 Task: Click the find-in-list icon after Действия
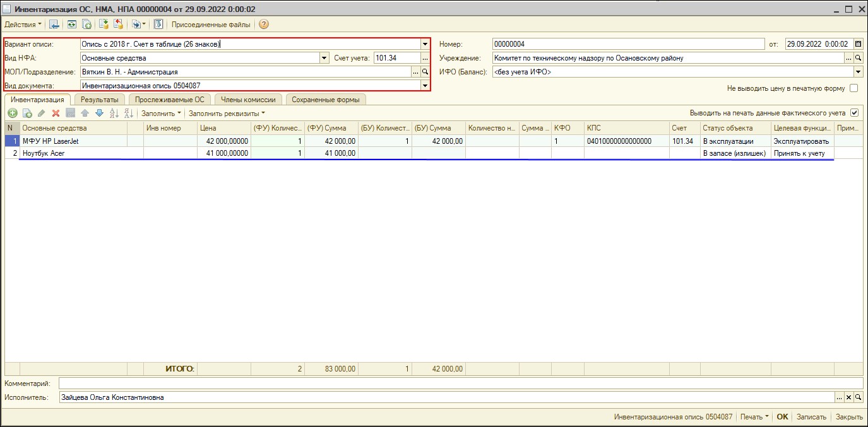coord(54,25)
